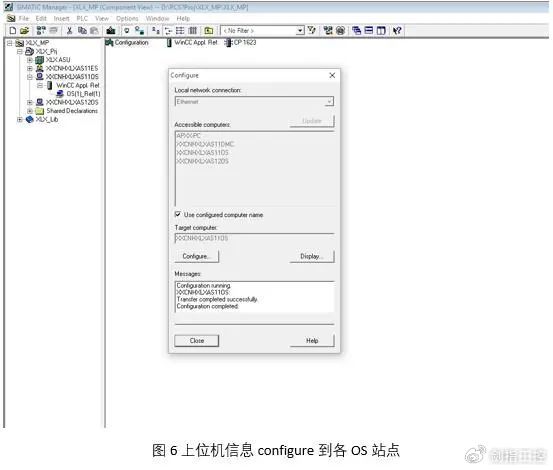Expand the XXCNHXLXAS12OS tree node

click(30, 102)
